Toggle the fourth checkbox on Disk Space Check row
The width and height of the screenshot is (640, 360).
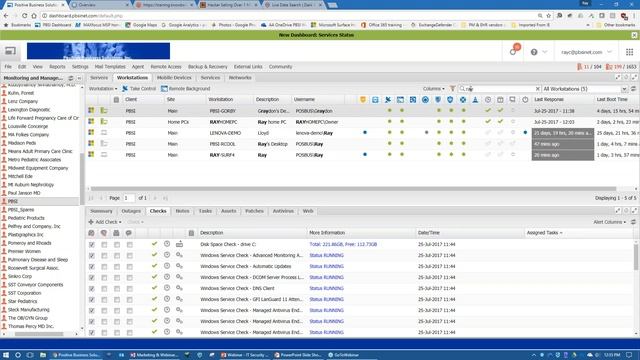tap(129, 244)
